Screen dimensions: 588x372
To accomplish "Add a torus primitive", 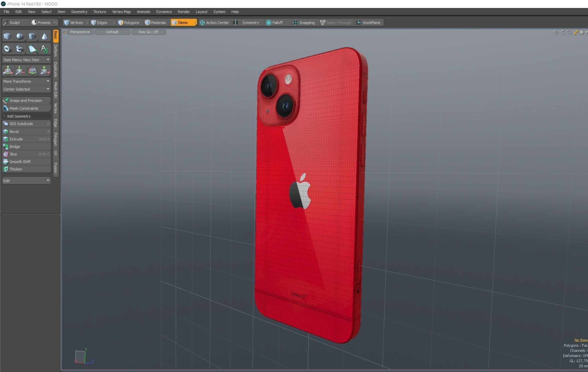I will tap(7, 49).
